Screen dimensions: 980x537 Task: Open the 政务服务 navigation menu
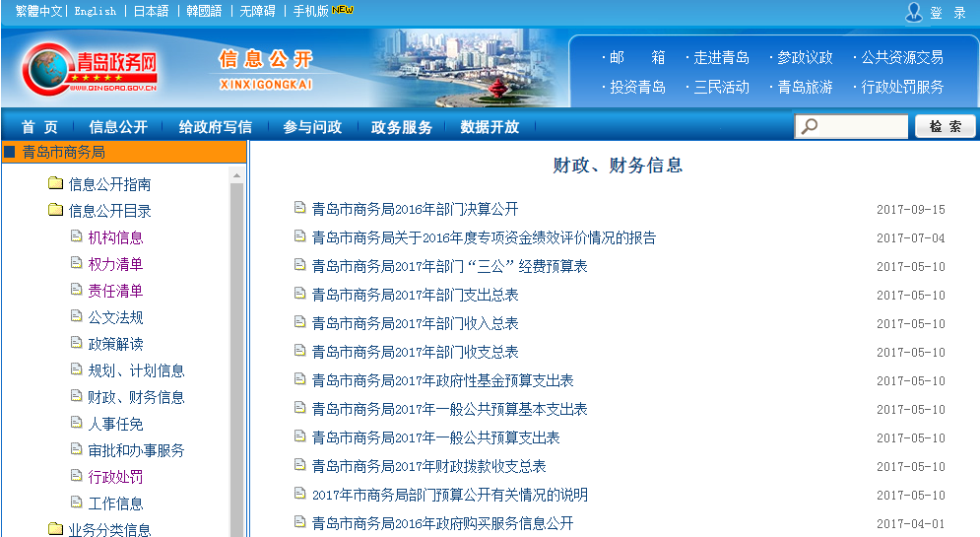click(x=401, y=127)
